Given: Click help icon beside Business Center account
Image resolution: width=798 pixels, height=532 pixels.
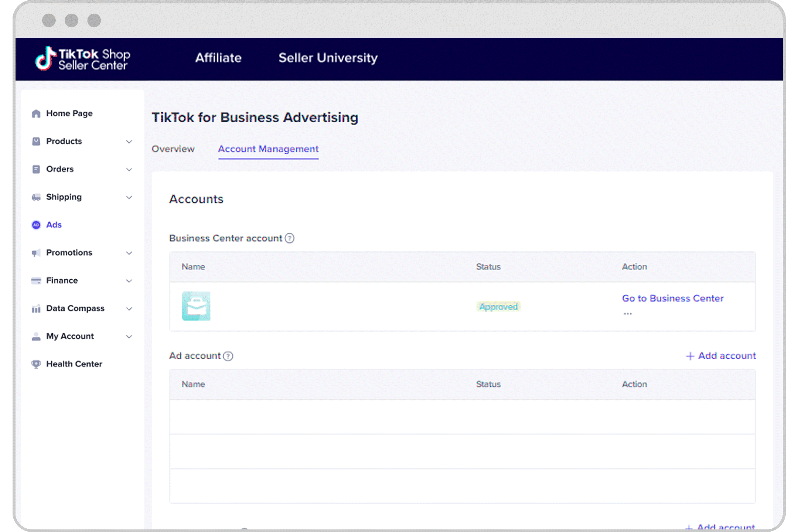Looking at the screenshot, I should pyautogui.click(x=290, y=238).
